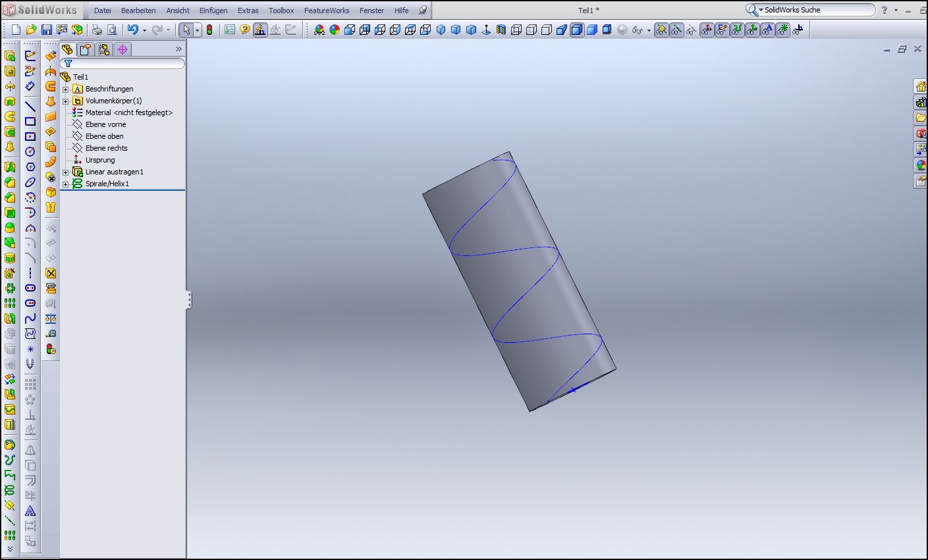This screenshot has height=560, width=928.
Task: Expand the FeatureManager panel with double chevron
Action: [178, 49]
